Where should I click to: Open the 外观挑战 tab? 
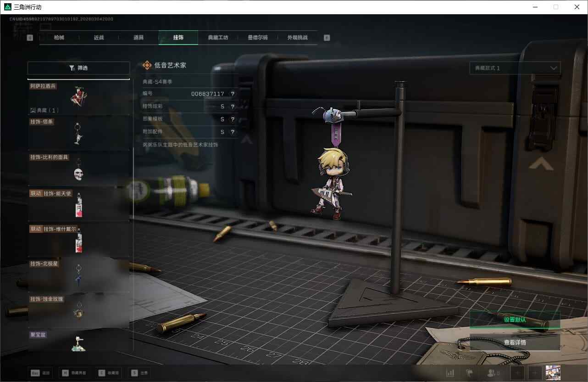[297, 38]
